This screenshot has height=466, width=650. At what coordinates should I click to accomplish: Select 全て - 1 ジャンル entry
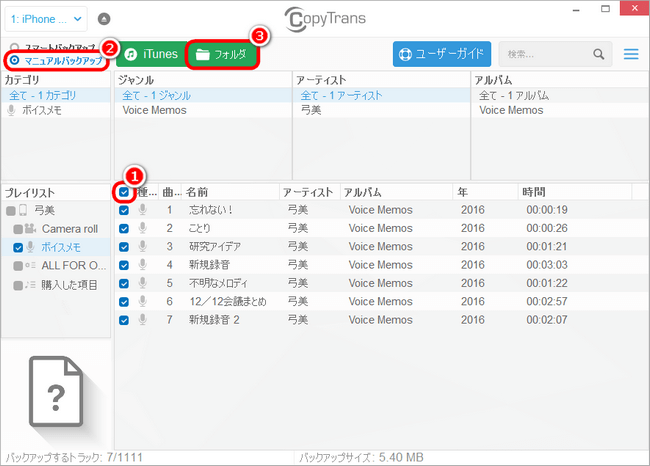[203, 95]
